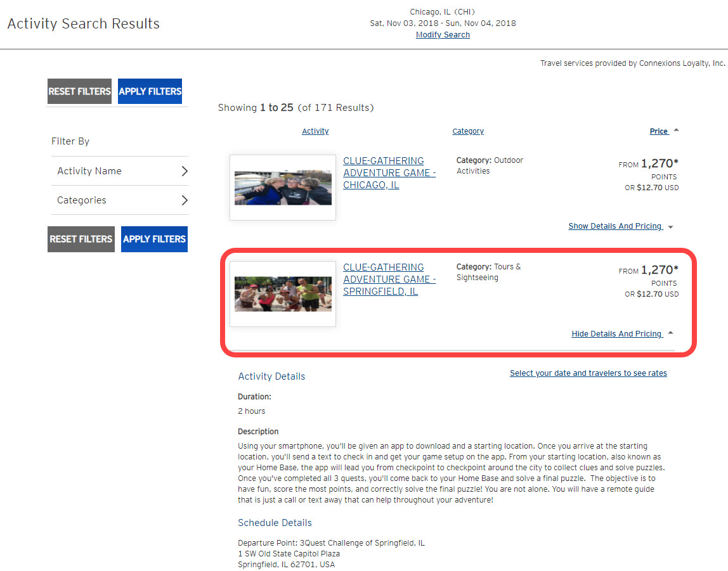
Task: Sort results by Category column
Action: (468, 131)
